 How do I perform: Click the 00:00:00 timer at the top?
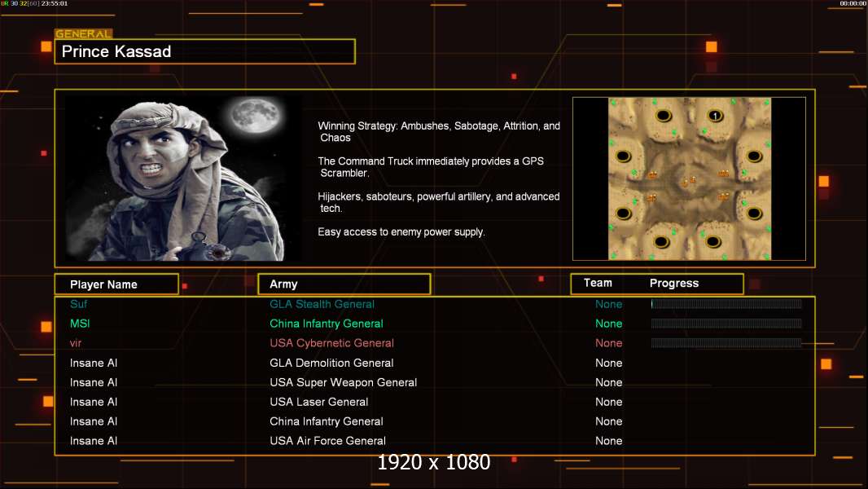[853, 3]
